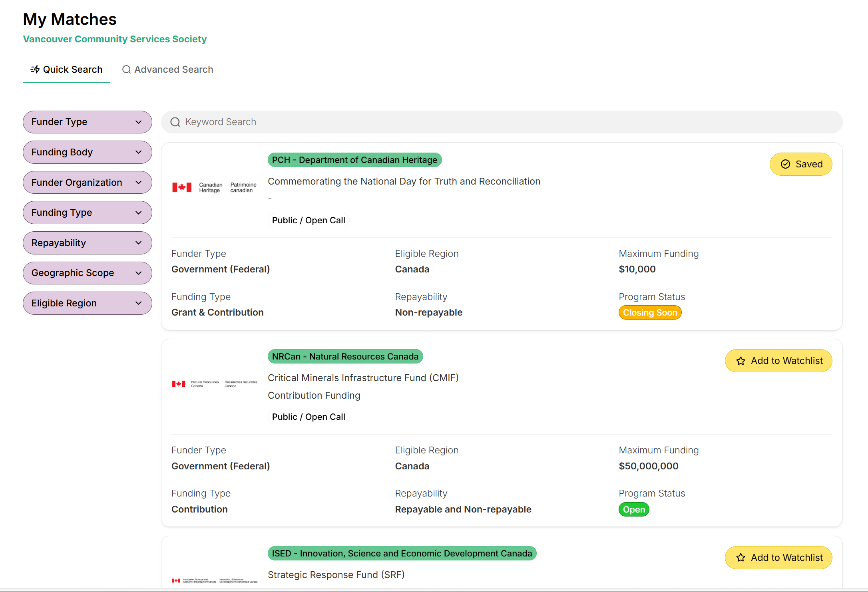Image resolution: width=868 pixels, height=592 pixels.
Task: Click Grant & Contribution funding type value
Action: tap(217, 312)
